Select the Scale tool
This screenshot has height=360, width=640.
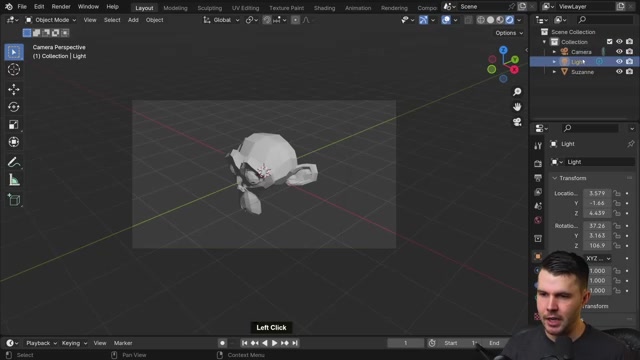pos(14,124)
